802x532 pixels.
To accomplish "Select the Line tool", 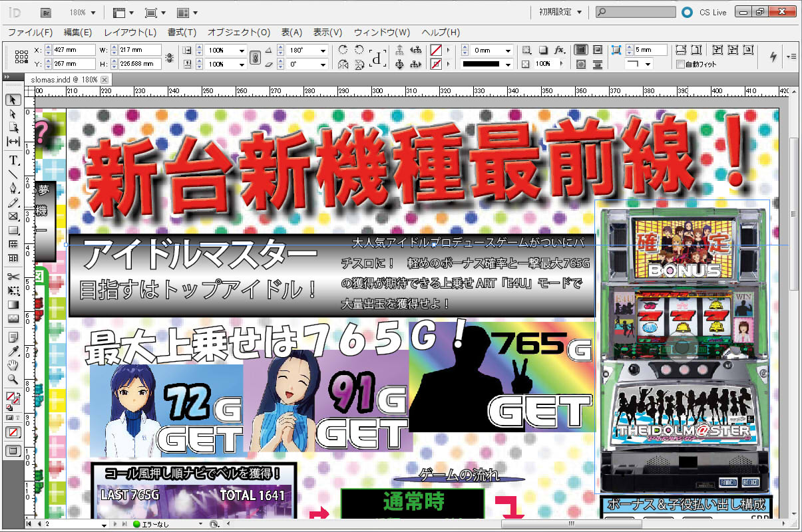I will [13, 174].
